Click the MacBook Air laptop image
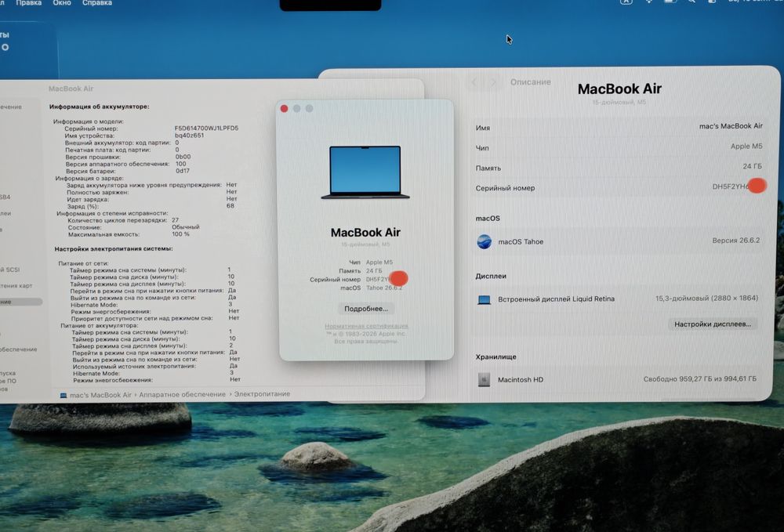 click(x=365, y=172)
